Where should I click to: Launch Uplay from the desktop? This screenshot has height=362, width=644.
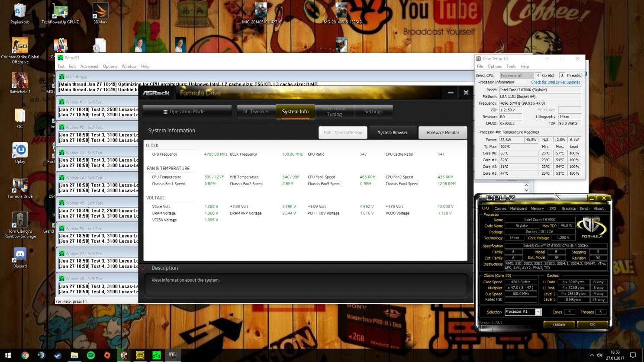(x=20, y=153)
